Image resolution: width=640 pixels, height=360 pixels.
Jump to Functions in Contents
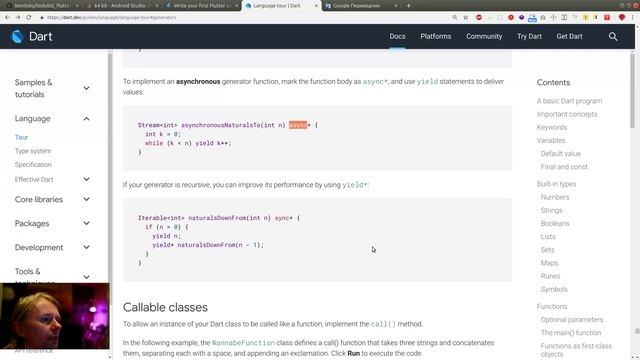click(x=552, y=306)
